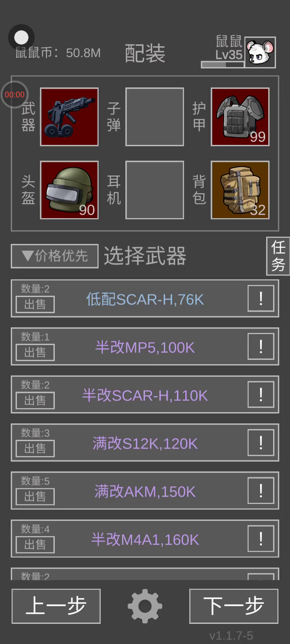Open the 价格优先 sort dropdown

pyautogui.click(x=55, y=256)
